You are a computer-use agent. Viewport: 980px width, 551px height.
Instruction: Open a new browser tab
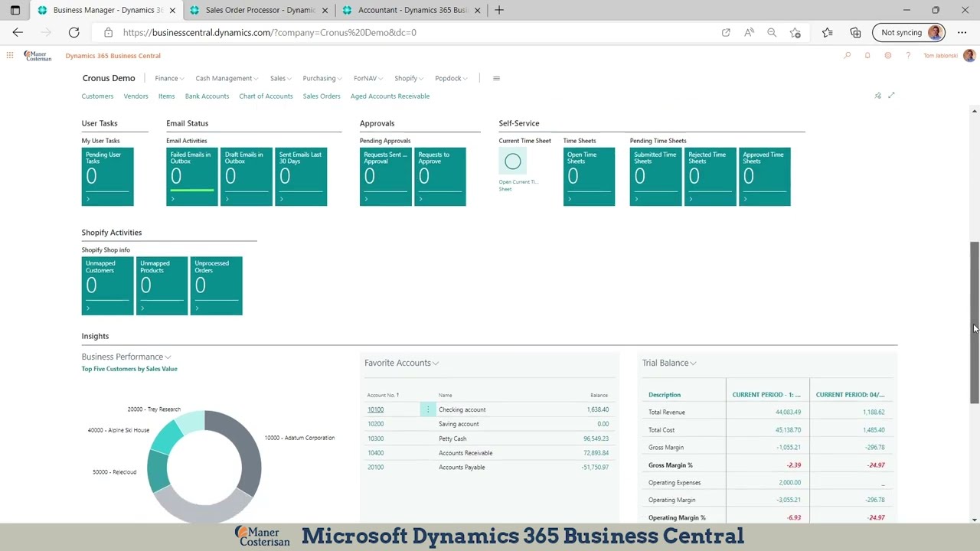pos(499,10)
